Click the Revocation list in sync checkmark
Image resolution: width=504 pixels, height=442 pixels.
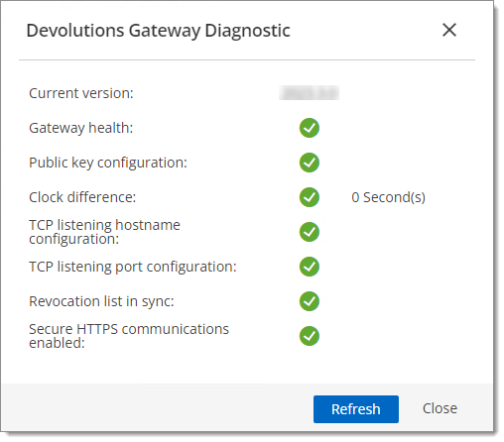[310, 301]
